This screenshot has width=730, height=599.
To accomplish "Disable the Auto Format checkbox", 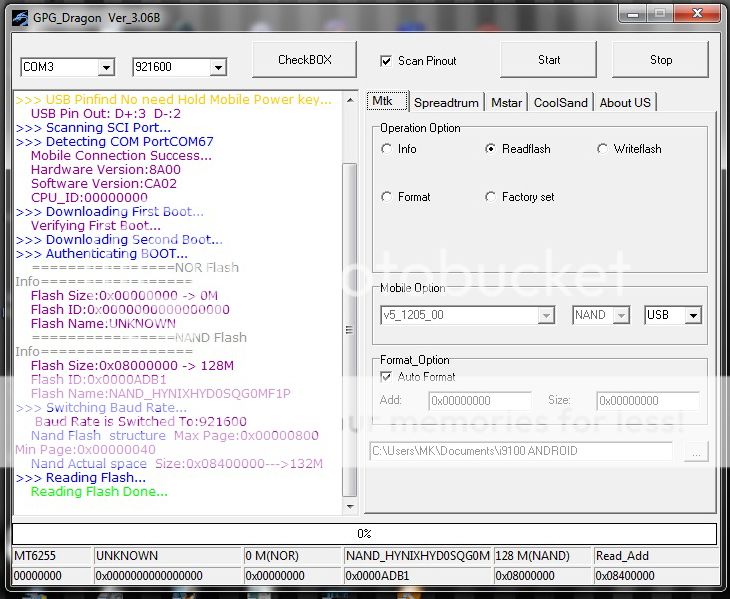I will [x=386, y=377].
